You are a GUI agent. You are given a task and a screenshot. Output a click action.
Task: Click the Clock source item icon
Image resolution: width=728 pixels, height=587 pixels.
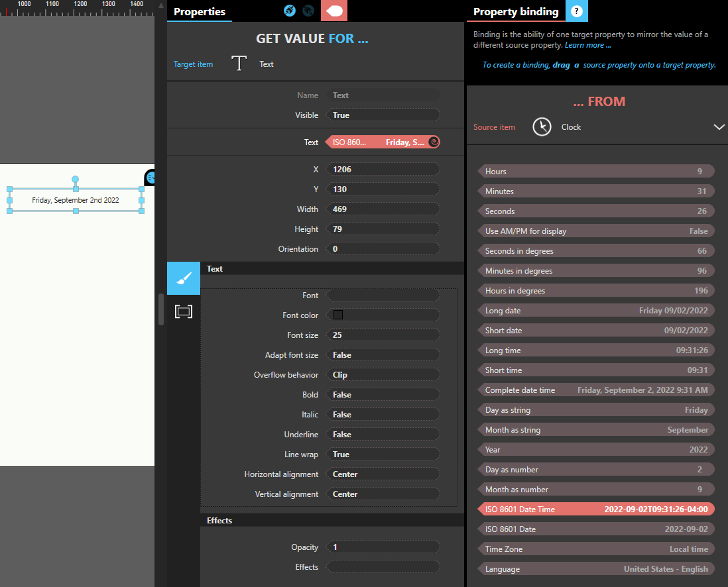click(x=542, y=127)
